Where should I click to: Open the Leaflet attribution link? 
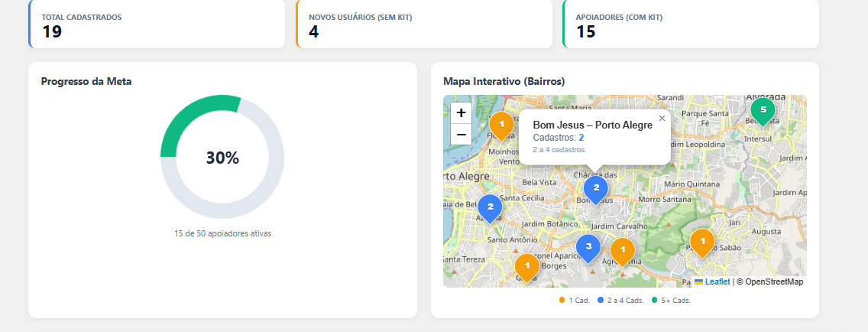point(712,282)
